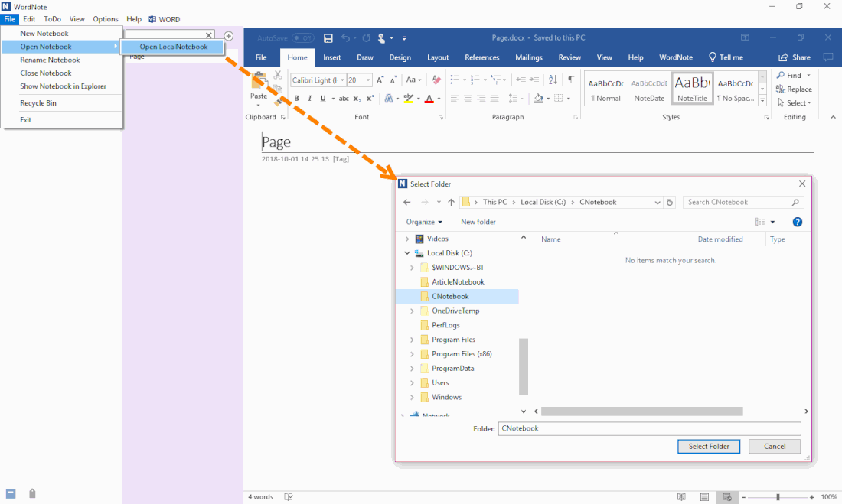Screen dimensions: 842x504
Task: Go back in Select Folder dialog
Action: [x=407, y=203]
